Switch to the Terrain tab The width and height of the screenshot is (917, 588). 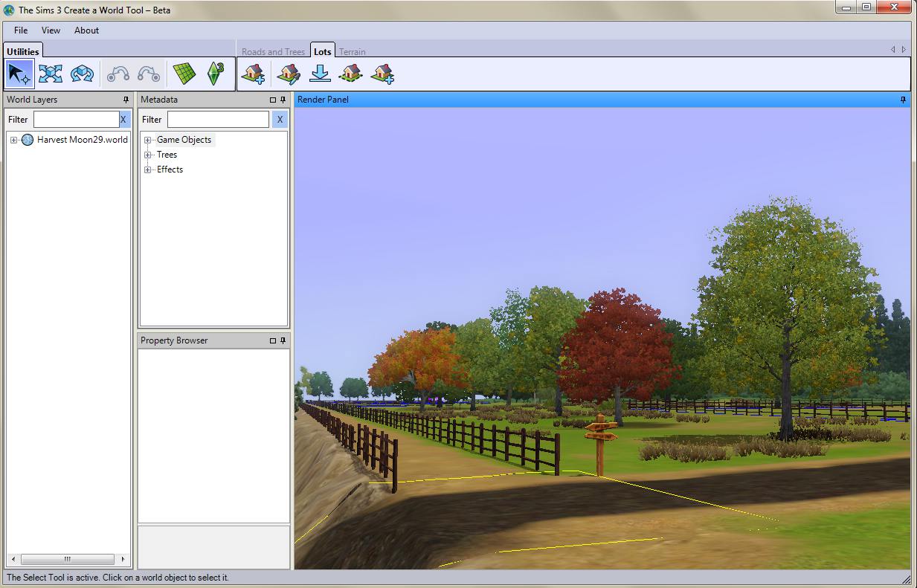[x=353, y=52]
